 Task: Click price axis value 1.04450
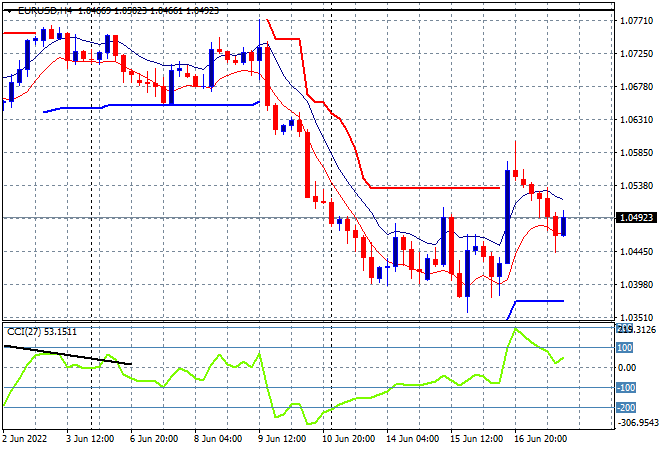[637, 252]
